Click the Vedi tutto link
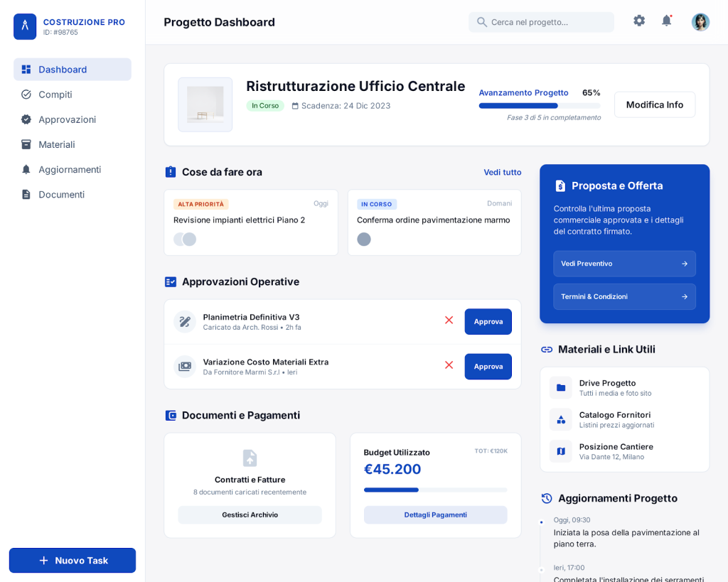The height and width of the screenshot is (582, 728). (x=502, y=172)
